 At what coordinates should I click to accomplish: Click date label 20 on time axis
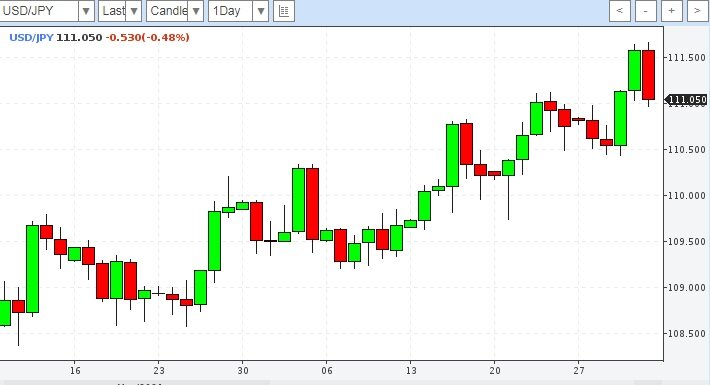click(495, 371)
